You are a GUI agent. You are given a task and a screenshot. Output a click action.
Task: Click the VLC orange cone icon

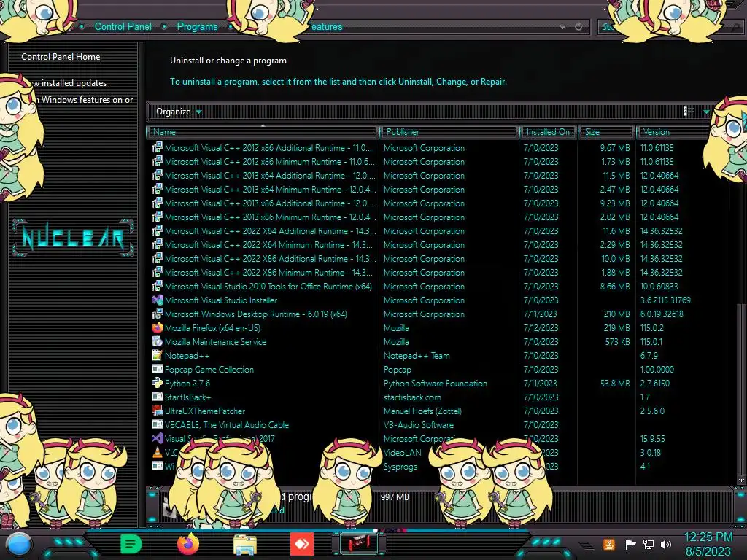pyautogui.click(x=158, y=452)
